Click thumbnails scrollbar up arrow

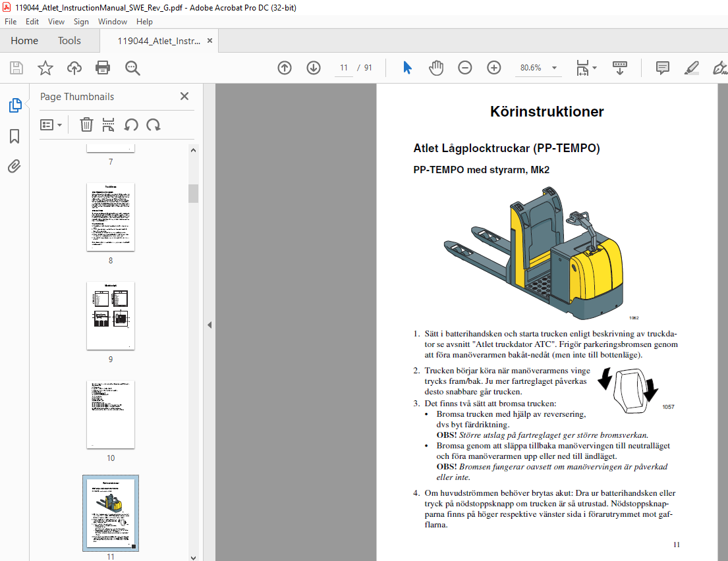pos(193,150)
